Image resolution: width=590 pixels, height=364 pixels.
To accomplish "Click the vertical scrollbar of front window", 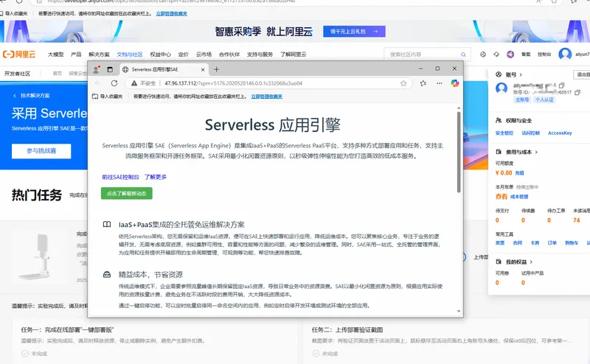I will [459, 152].
